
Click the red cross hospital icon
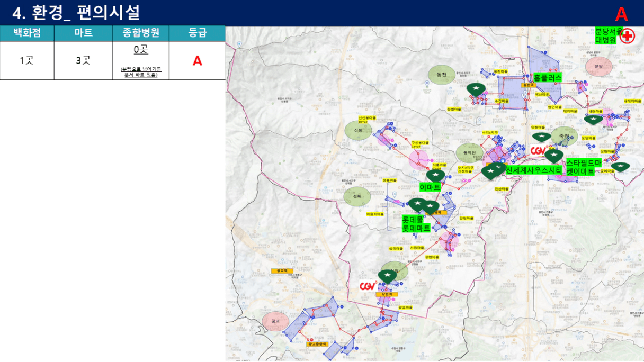click(x=627, y=36)
